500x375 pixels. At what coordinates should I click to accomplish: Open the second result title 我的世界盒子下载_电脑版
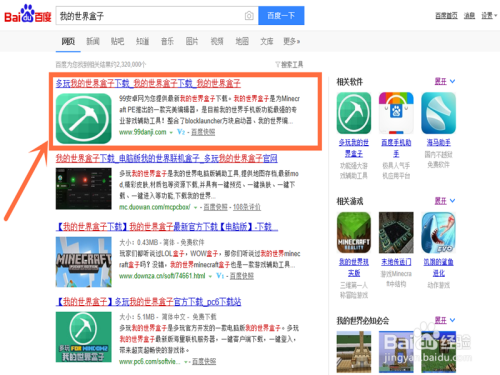pyautogui.click(x=167, y=158)
